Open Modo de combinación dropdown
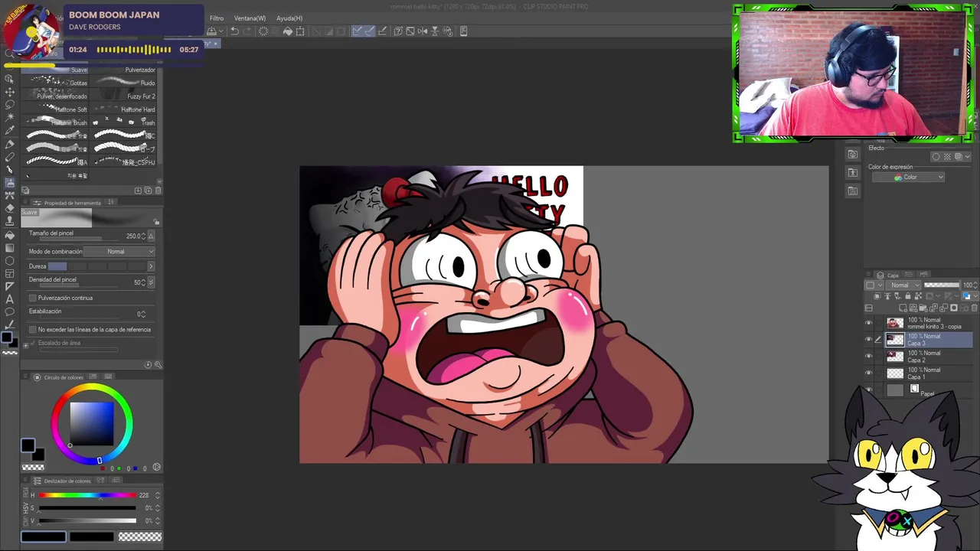The height and width of the screenshot is (551, 980). coord(119,252)
